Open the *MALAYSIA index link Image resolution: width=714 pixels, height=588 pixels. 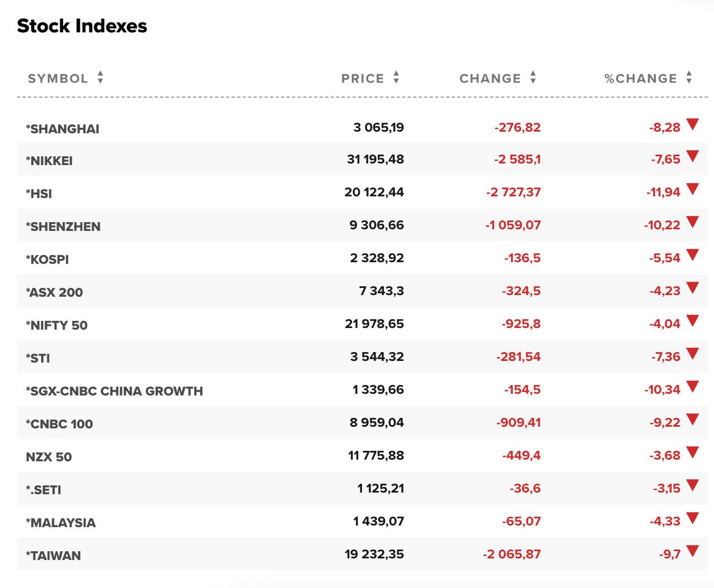[61, 523]
